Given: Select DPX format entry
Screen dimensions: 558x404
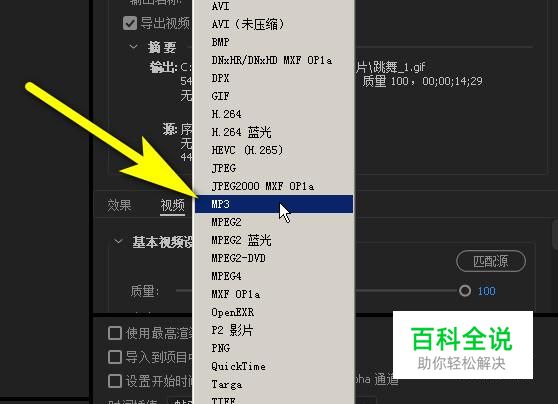Looking at the screenshot, I should (x=274, y=78).
